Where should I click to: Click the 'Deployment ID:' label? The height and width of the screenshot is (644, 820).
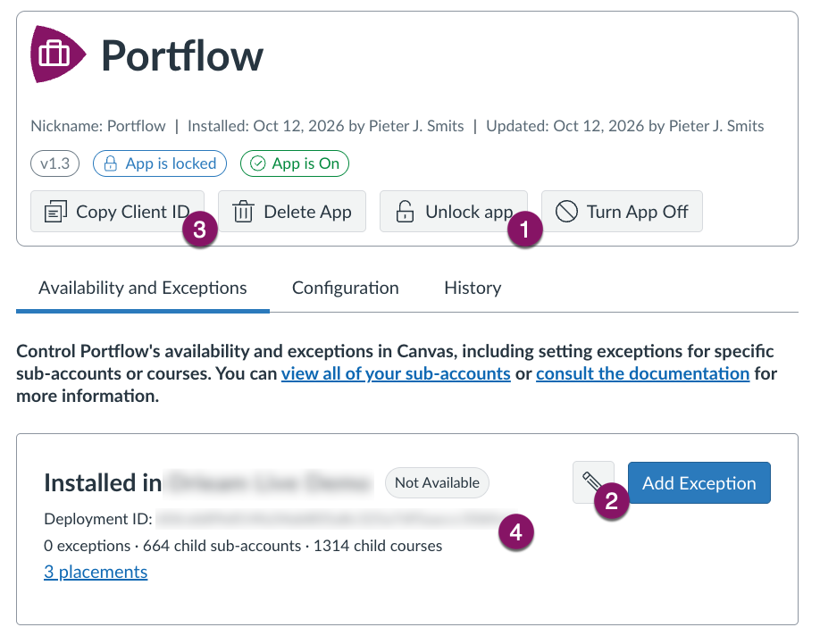click(x=98, y=519)
